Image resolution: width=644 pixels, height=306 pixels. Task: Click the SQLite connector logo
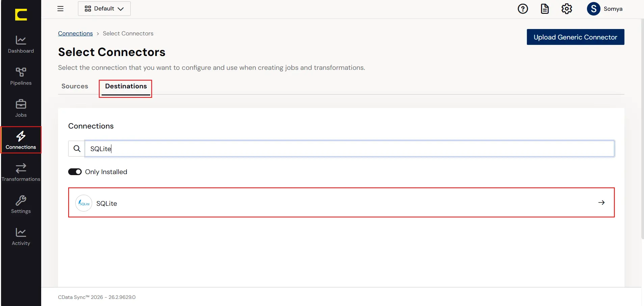tap(84, 203)
